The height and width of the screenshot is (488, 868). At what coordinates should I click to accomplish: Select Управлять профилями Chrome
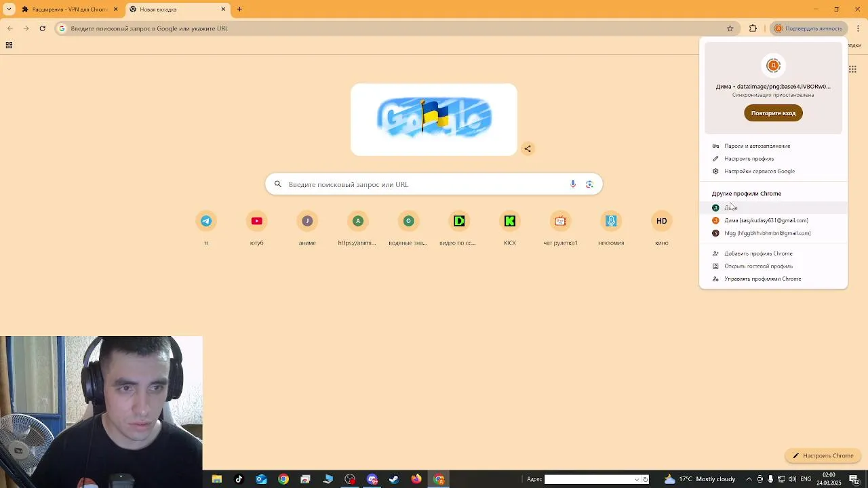(x=773, y=279)
